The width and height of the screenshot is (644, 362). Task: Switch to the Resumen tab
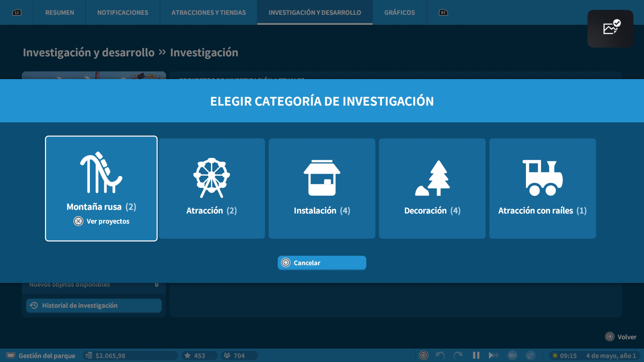[x=60, y=13]
